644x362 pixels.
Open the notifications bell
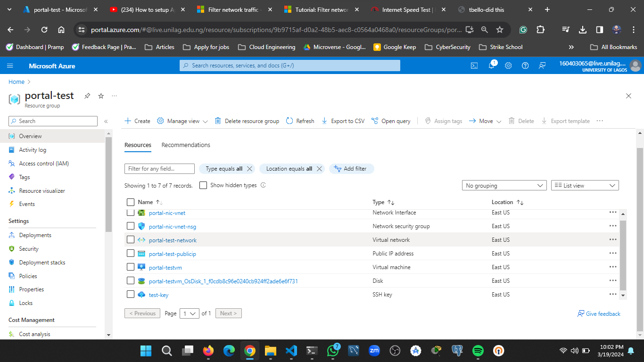(491, 66)
